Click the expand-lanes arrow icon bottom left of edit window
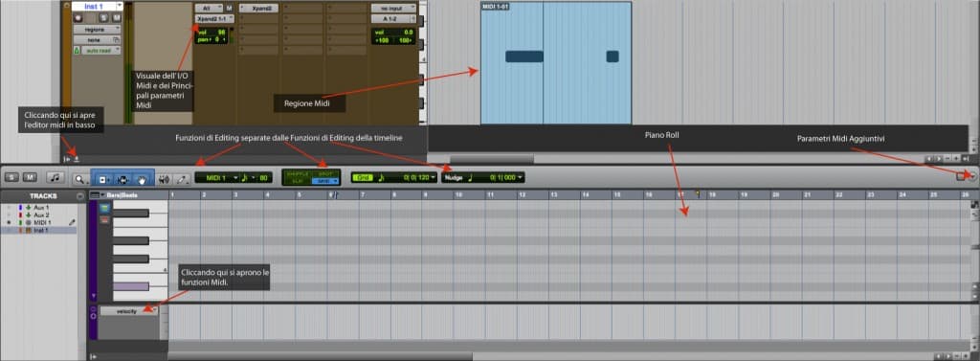Image resolution: width=980 pixels, height=361 pixels. click(x=67, y=159)
